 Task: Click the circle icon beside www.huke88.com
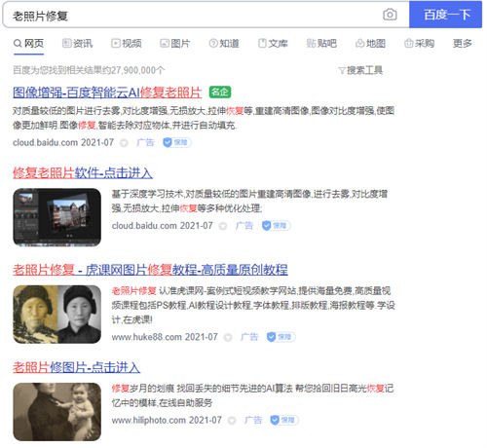(228, 338)
